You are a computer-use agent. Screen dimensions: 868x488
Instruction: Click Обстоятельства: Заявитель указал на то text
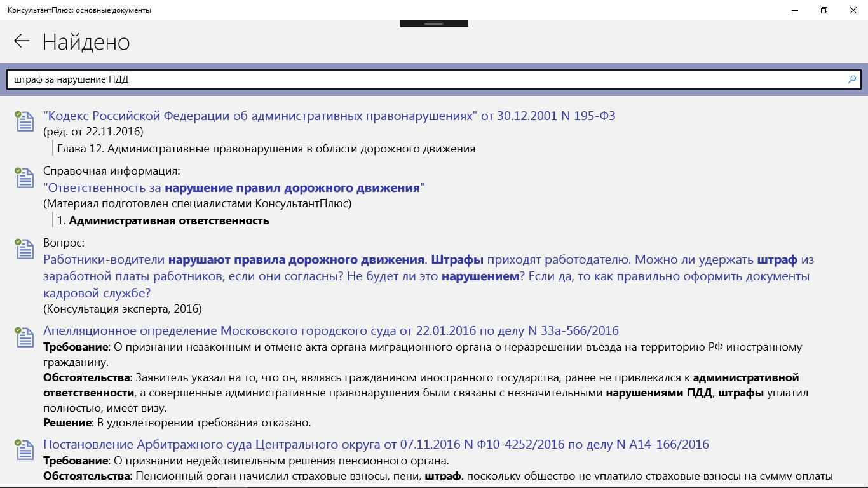426,393
